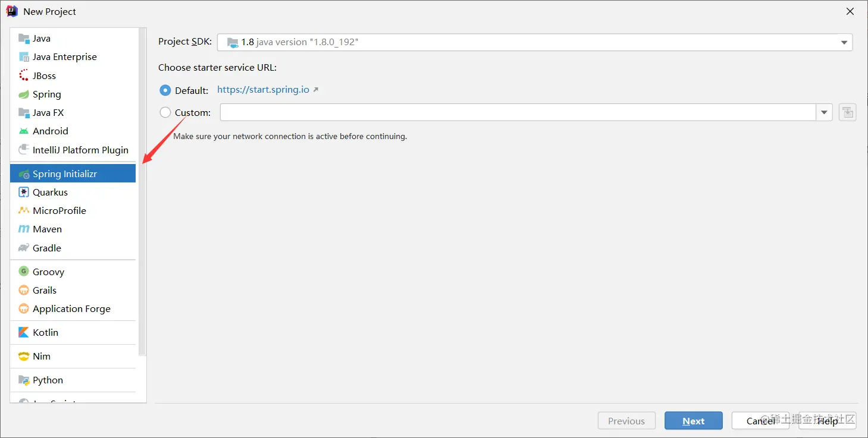Click the Next button
The image size is (868, 438).
coord(694,421)
